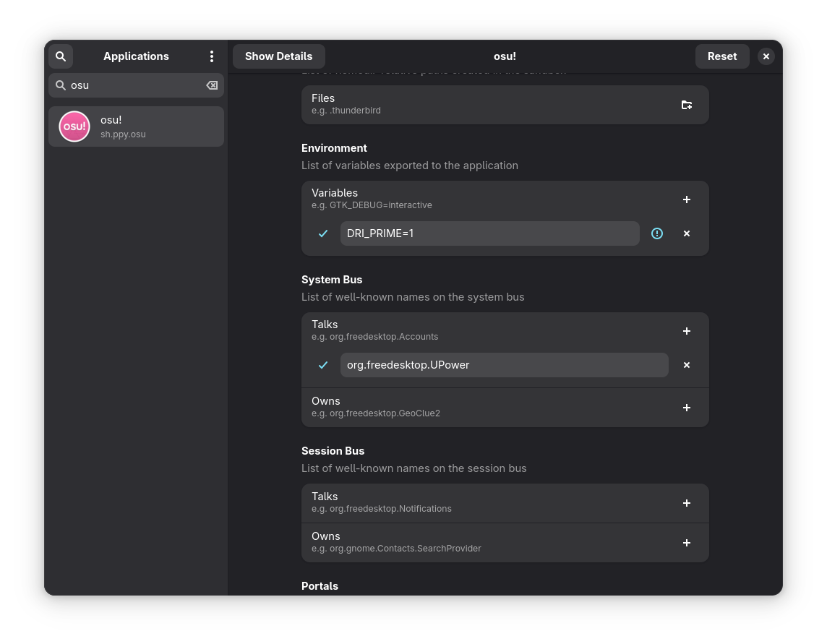
Task: Click inside the search input showing osu
Action: tap(130, 85)
